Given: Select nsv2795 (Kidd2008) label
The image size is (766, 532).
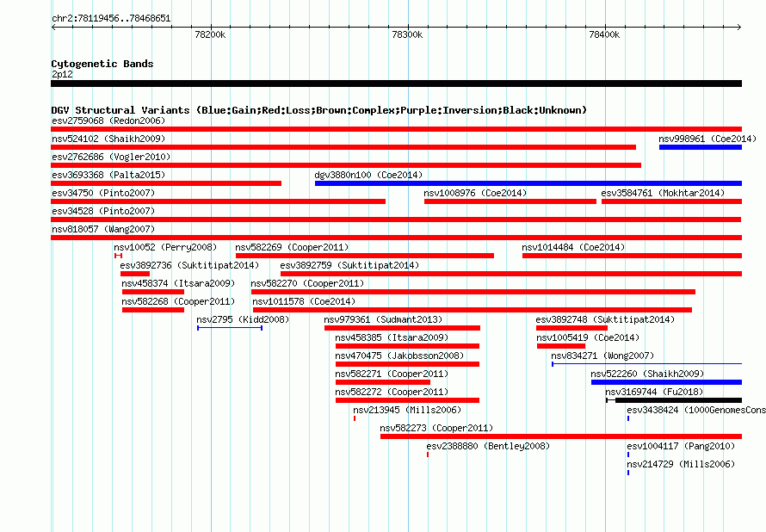Looking at the screenshot, I should pyautogui.click(x=243, y=319).
